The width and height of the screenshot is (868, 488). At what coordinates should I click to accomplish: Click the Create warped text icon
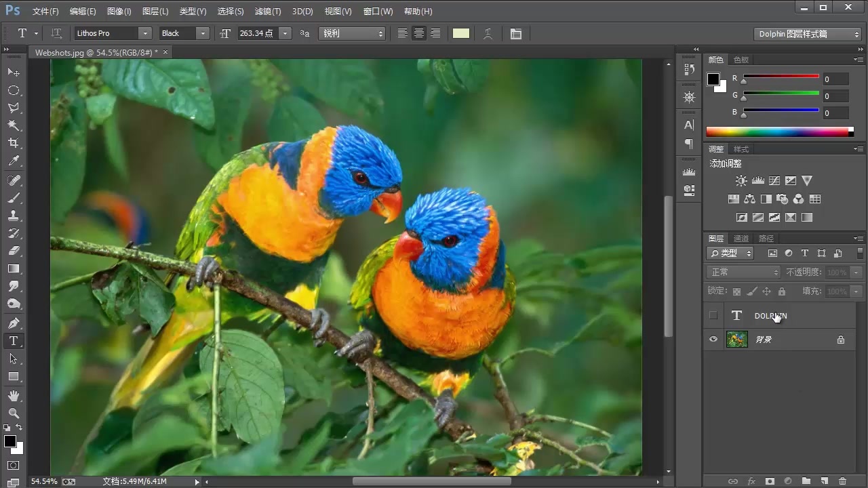(x=488, y=33)
